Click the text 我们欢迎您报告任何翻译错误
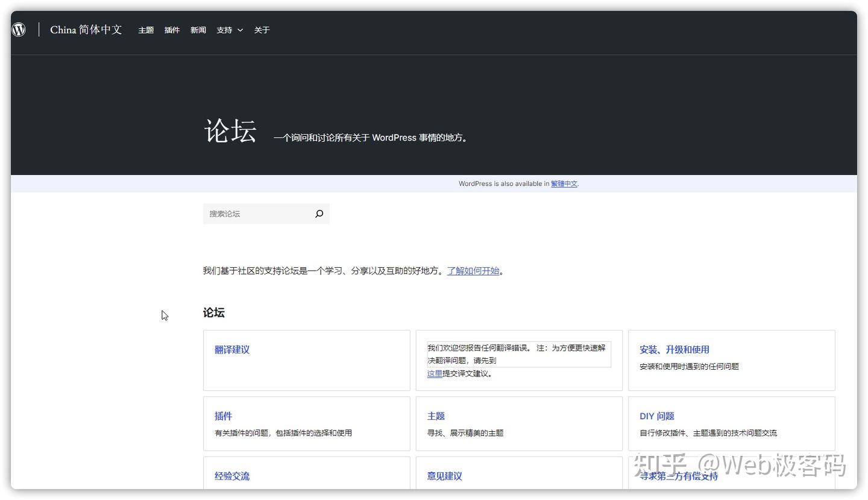The image size is (868, 500). (479, 348)
